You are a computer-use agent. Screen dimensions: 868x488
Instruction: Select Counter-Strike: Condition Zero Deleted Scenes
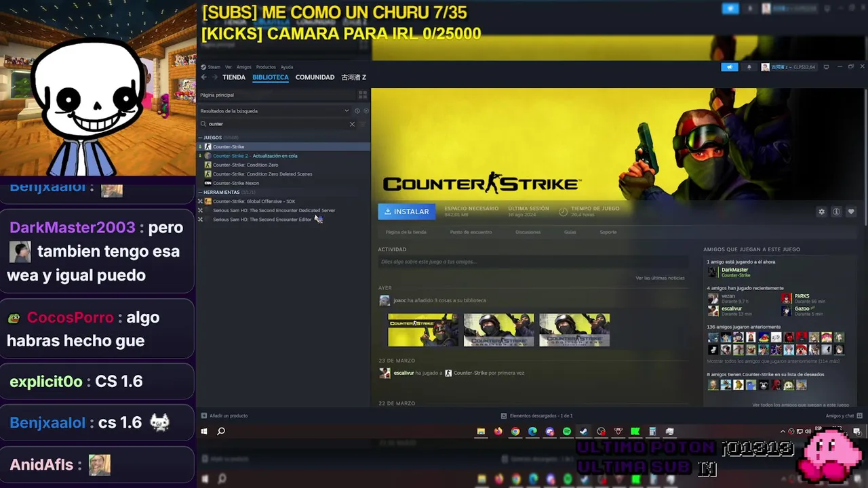(284, 174)
